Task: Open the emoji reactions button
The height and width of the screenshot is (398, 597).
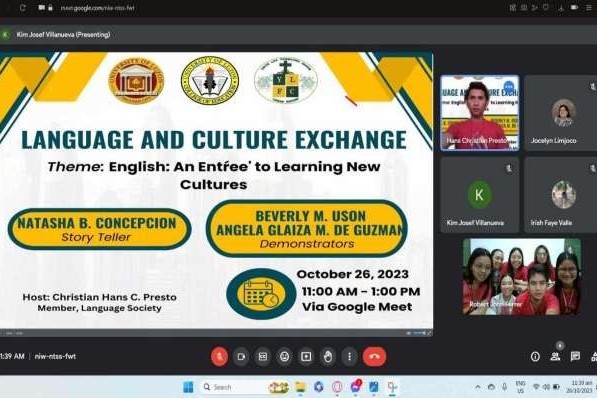Action: click(x=284, y=356)
